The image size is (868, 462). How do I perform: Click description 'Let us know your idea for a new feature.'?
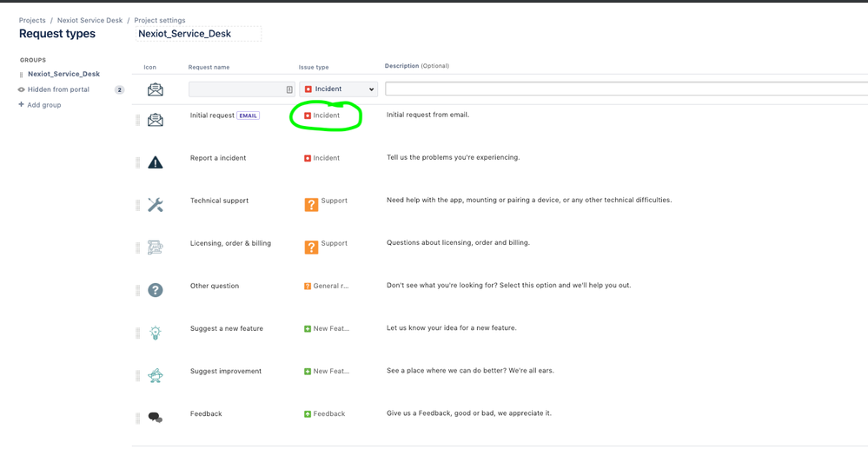[x=451, y=328]
